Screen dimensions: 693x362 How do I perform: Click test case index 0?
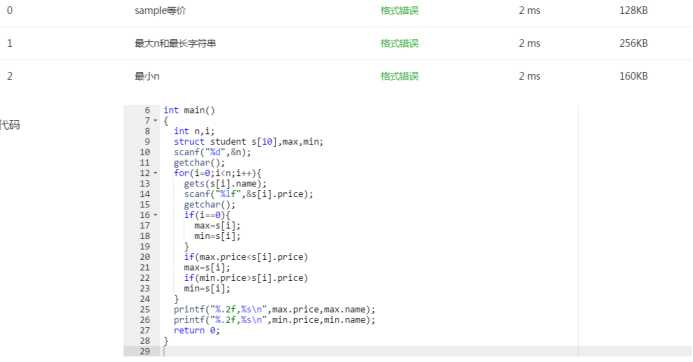click(x=10, y=11)
